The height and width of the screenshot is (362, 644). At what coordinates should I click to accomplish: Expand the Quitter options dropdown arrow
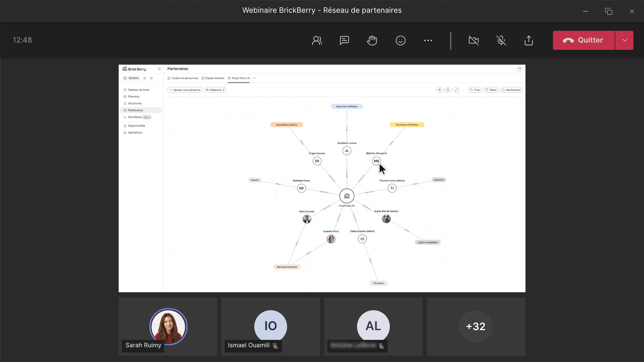[x=625, y=40]
